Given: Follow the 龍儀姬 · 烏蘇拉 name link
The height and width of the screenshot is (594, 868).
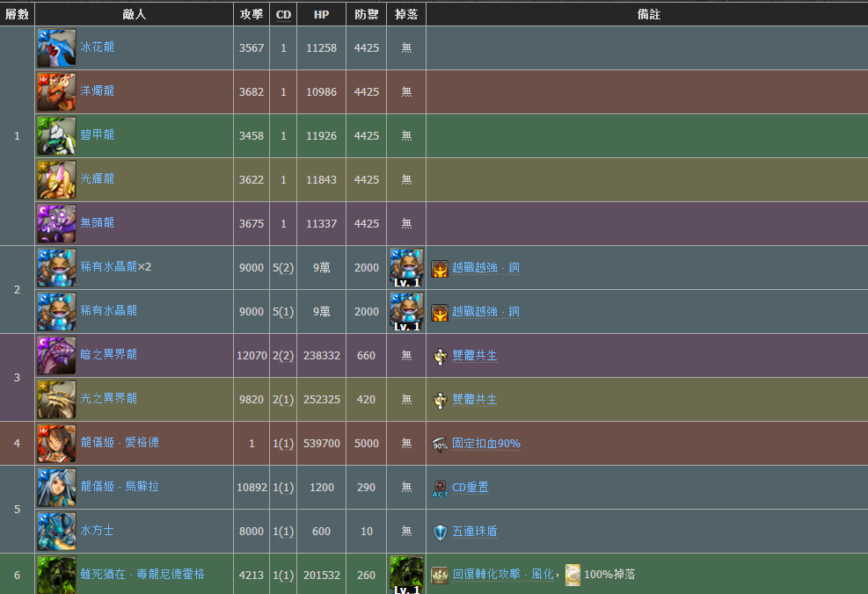Looking at the screenshot, I should tap(120, 486).
